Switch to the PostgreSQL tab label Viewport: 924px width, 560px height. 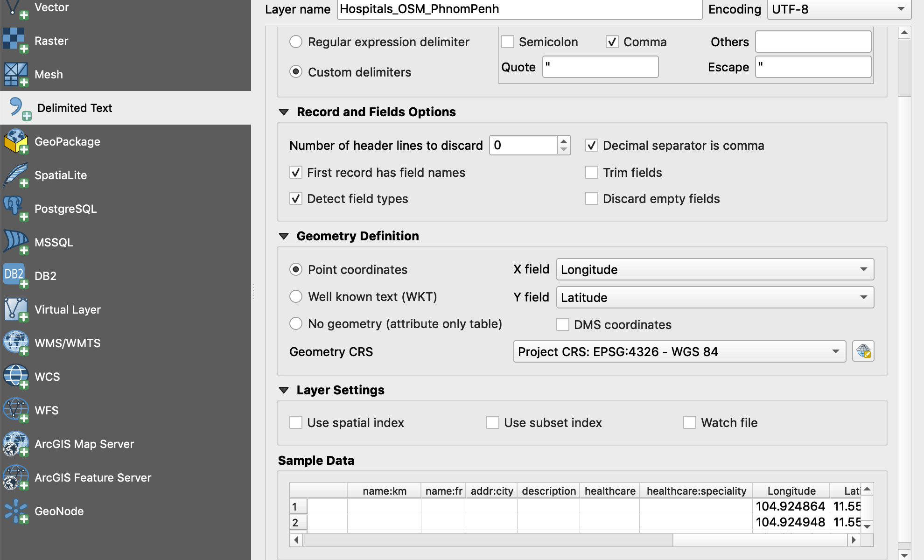pyautogui.click(x=66, y=209)
